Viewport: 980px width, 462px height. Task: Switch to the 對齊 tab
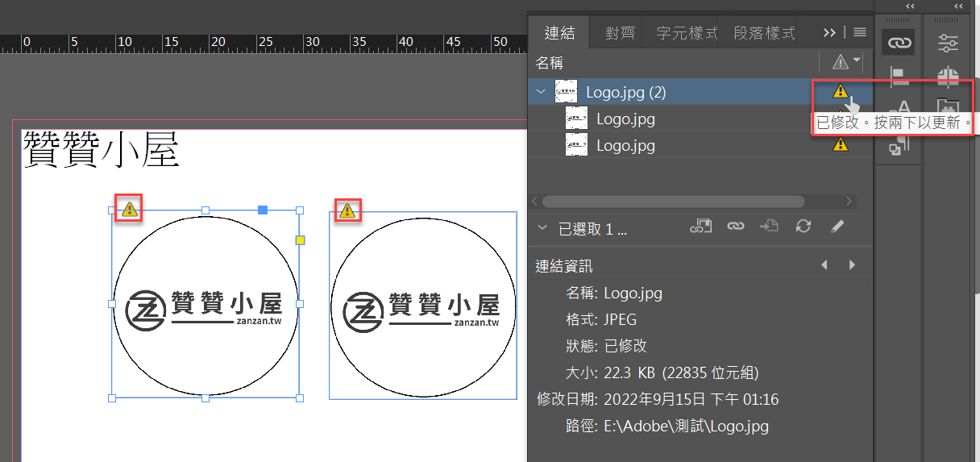620,32
